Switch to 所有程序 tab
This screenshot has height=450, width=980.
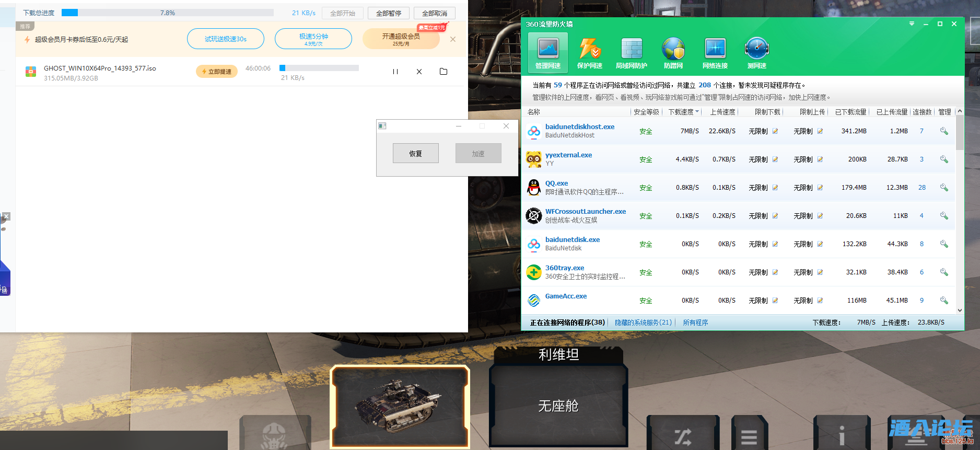tap(695, 322)
